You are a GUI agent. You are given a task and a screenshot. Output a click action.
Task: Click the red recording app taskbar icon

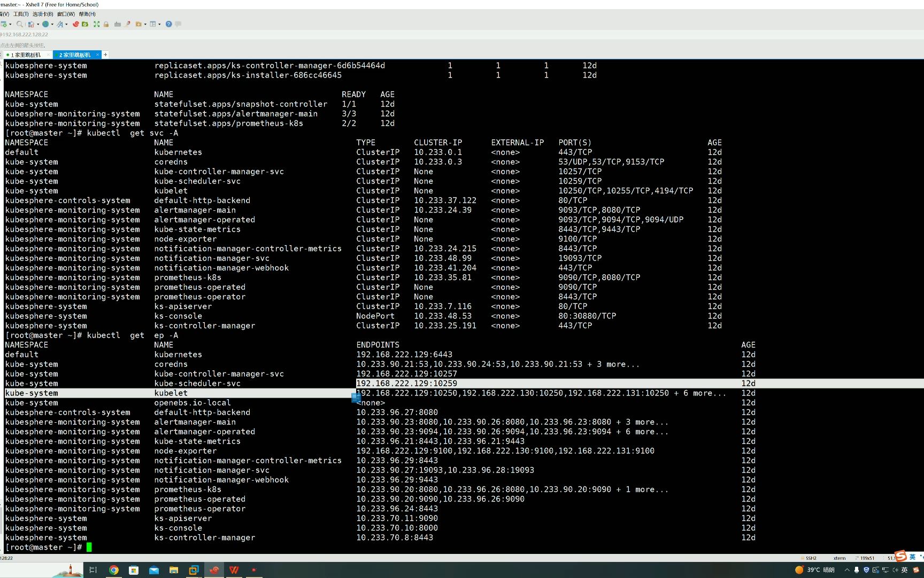pyautogui.click(x=254, y=570)
